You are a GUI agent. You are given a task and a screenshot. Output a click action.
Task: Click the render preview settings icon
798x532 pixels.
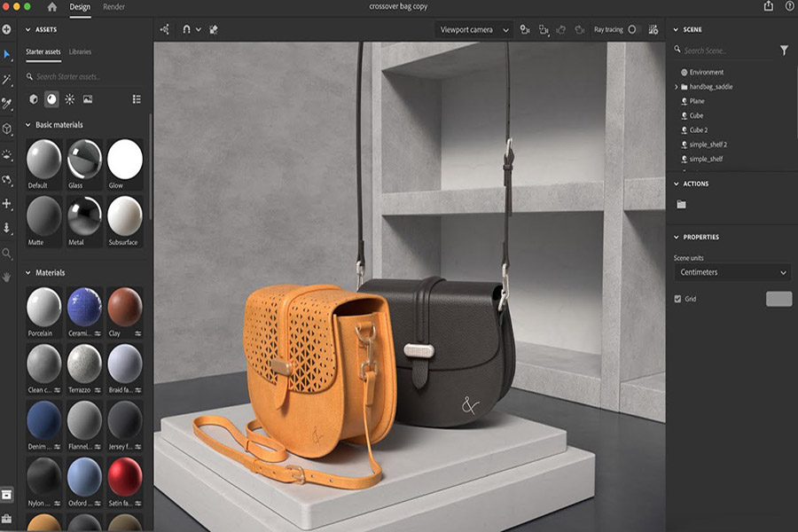click(x=653, y=29)
